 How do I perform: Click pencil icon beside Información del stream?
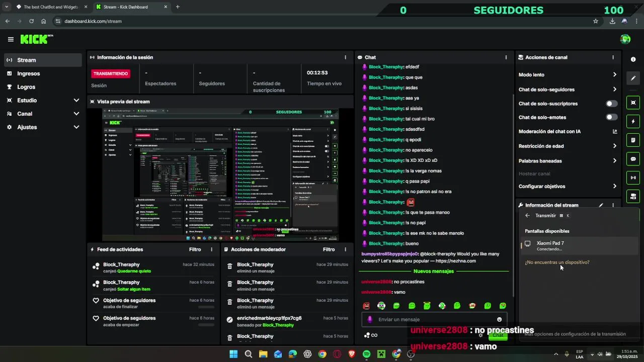(x=601, y=205)
